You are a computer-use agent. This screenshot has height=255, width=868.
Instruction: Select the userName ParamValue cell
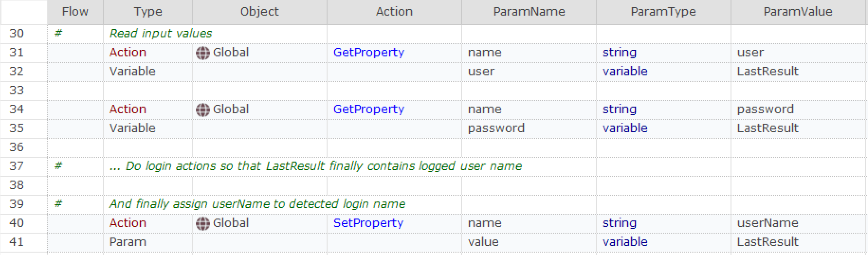pyautogui.click(x=767, y=223)
